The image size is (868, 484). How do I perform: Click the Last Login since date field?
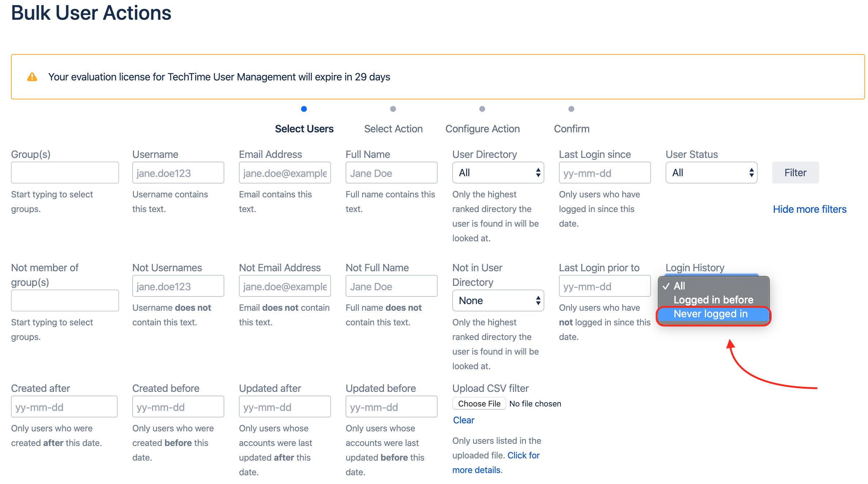[604, 172]
